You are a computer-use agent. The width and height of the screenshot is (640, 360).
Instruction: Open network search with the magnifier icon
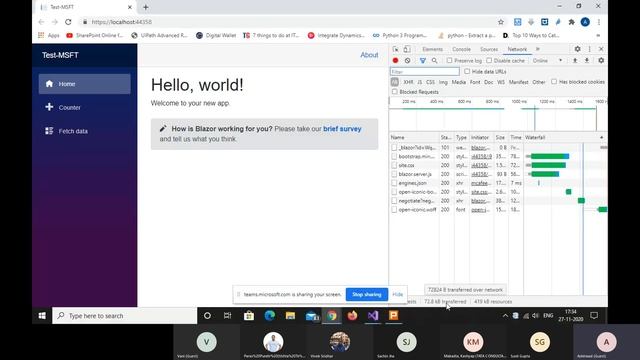[x=435, y=60]
